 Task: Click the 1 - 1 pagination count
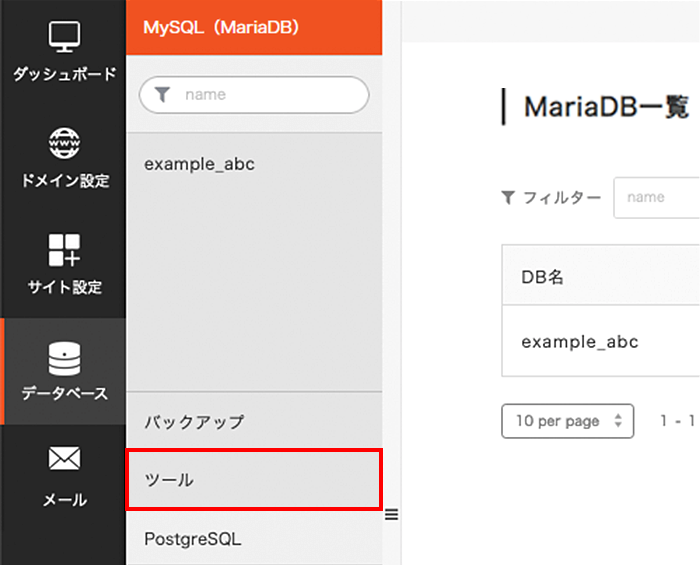678,421
